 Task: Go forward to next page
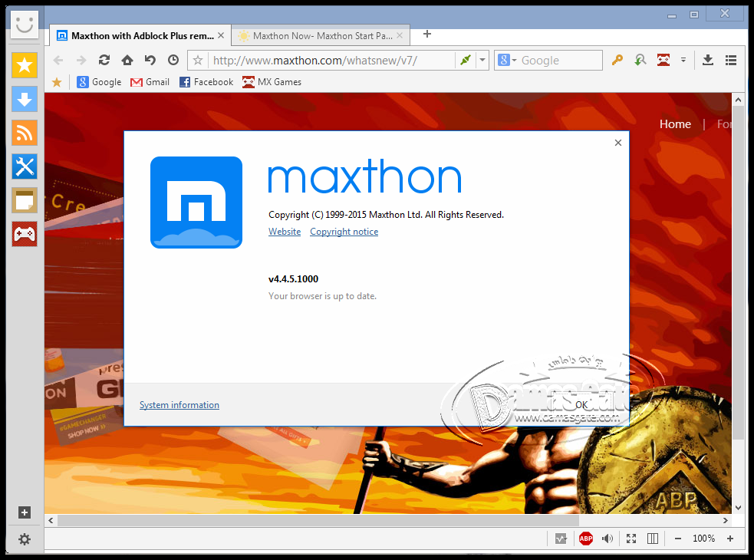(x=81, y=60)
